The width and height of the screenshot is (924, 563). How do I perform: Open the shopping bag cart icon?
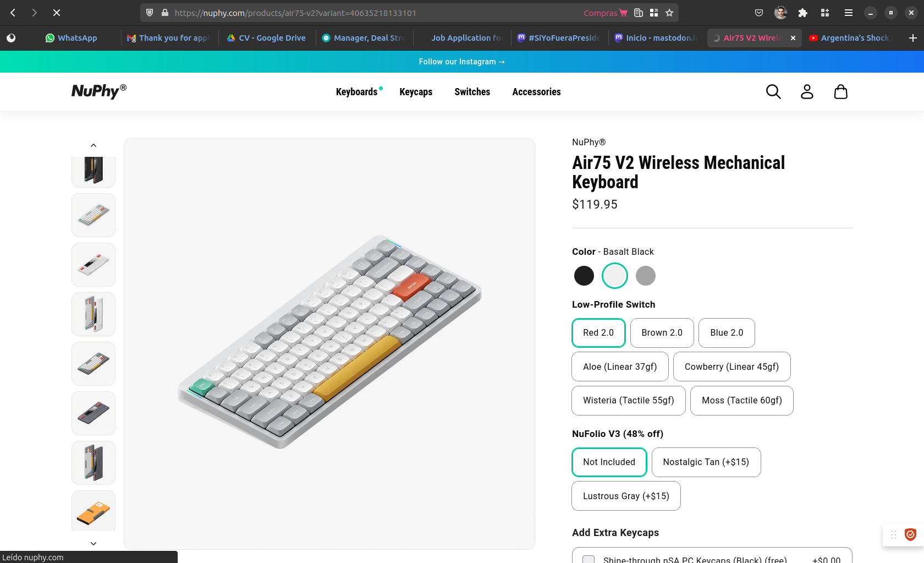840,92
